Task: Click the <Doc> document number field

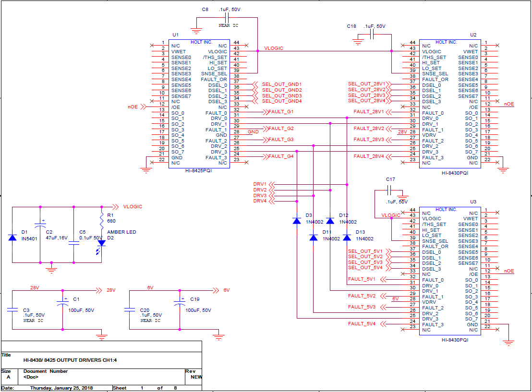Action: (31, 377)
